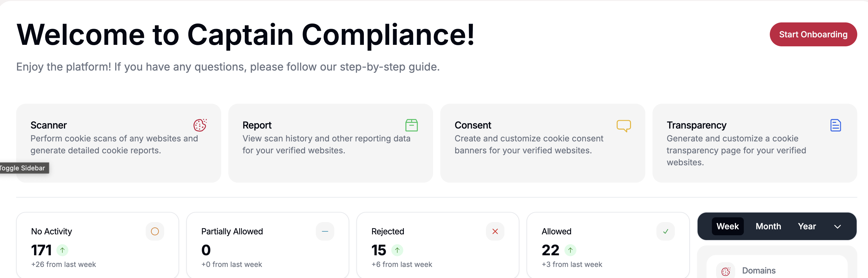Click the Rejected red X icon

click(x=495, y=231)
